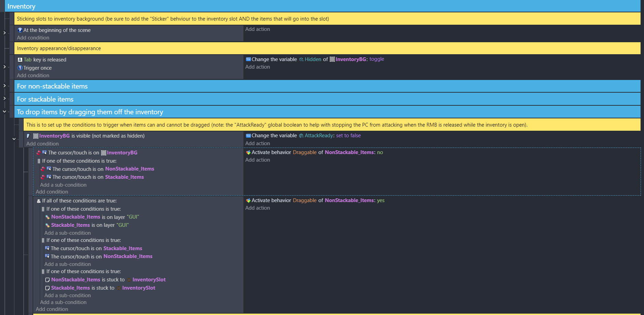Click the keyboard icon before Tab key condition

tap(20, 60)
